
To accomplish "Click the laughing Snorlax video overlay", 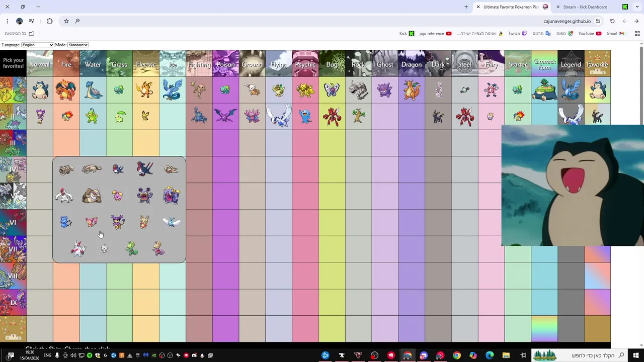I will click(x=573, y=186).
